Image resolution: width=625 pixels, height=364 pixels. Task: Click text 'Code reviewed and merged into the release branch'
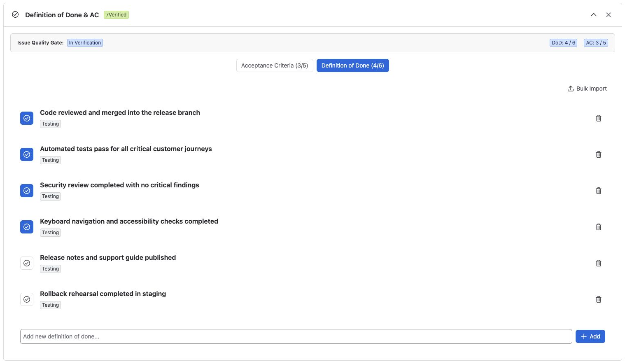pyautogui.click(x=120, y=113)
